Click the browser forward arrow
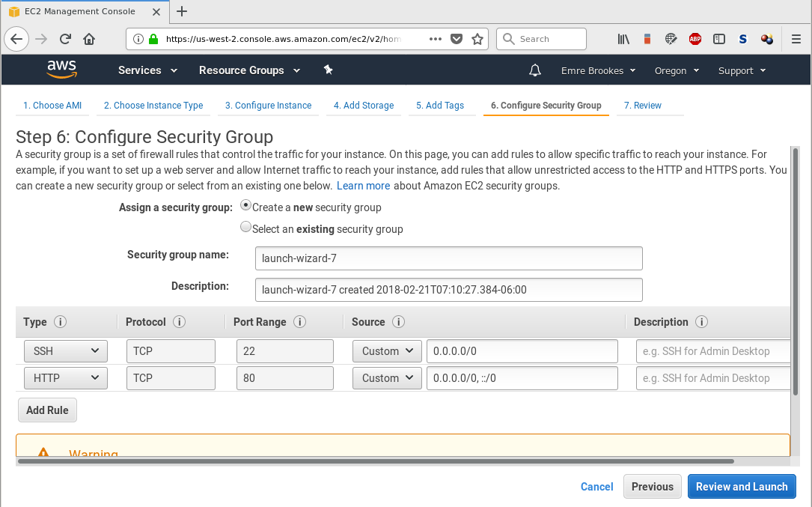This screenshot has height=507, width=812. [41, 39]
